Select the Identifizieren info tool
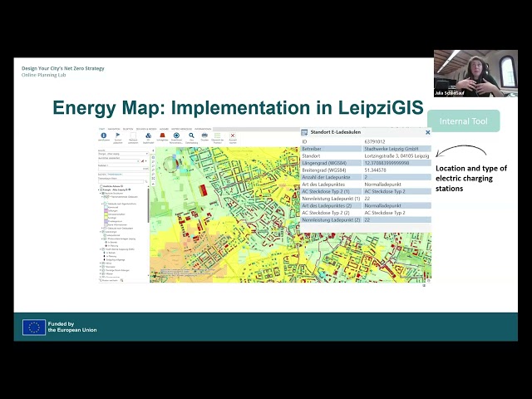 click(x=103, y=135)
